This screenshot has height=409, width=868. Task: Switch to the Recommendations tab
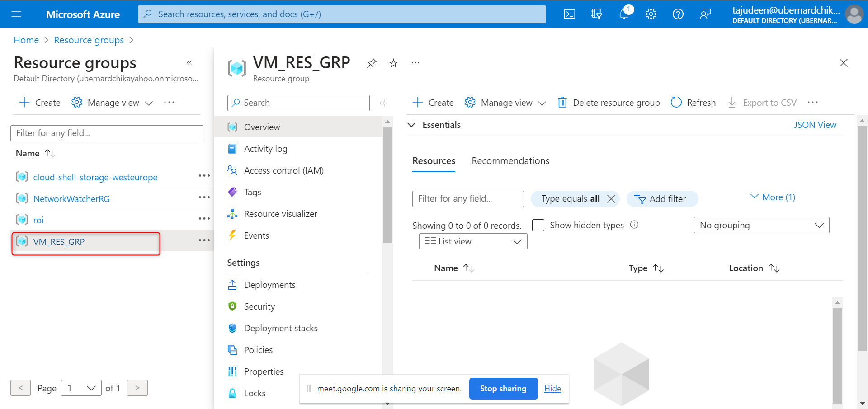tap(510, 160)
